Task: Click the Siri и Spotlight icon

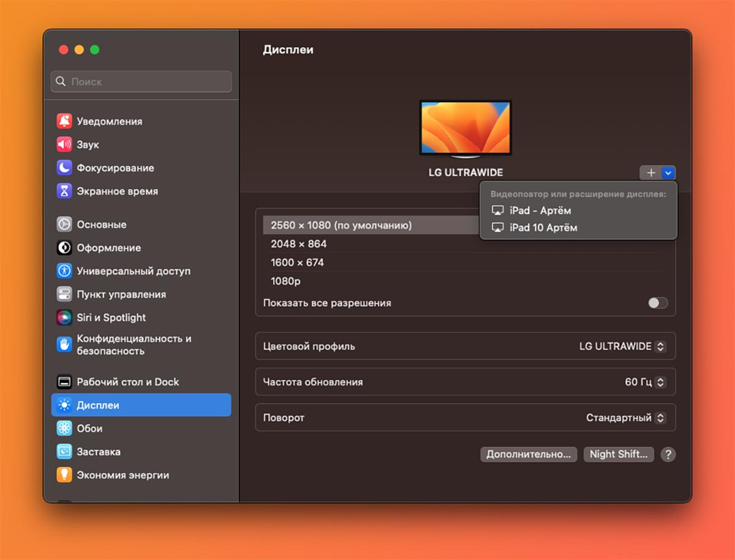Action: tap(64, 318)
